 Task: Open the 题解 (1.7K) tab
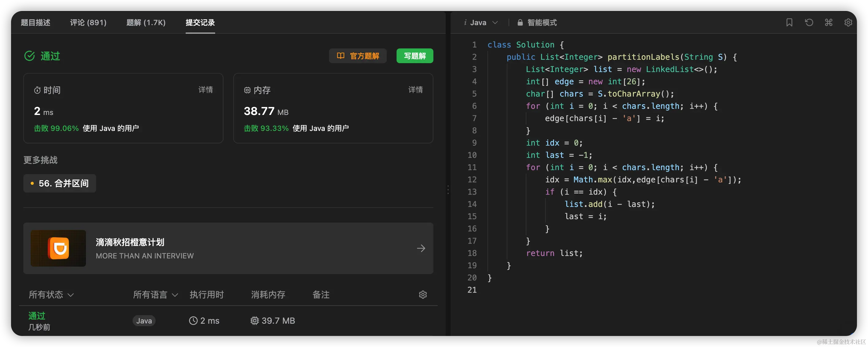(146, 23)
